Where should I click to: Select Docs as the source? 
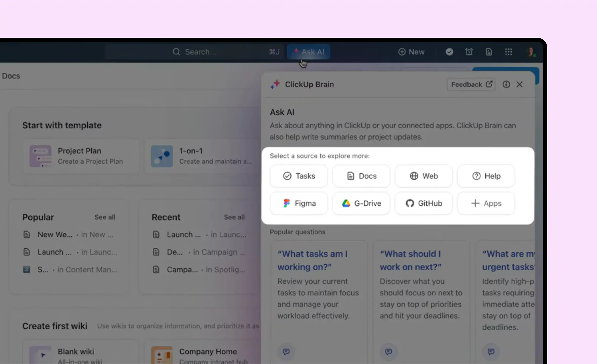click(x=361, y=176)
